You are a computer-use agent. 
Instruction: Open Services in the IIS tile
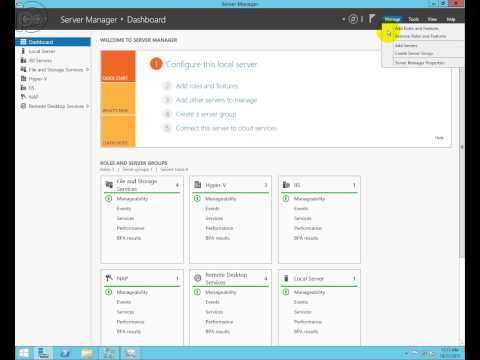(303, 218)
